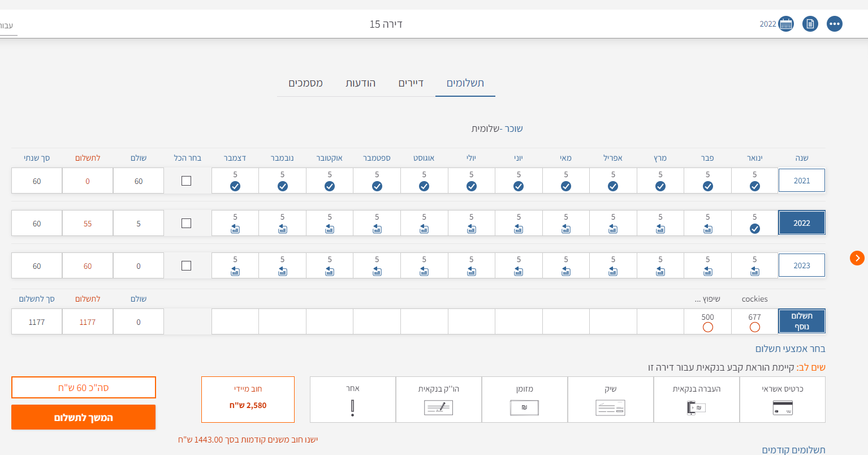Select credit card payment method icon

coord(783,407)
